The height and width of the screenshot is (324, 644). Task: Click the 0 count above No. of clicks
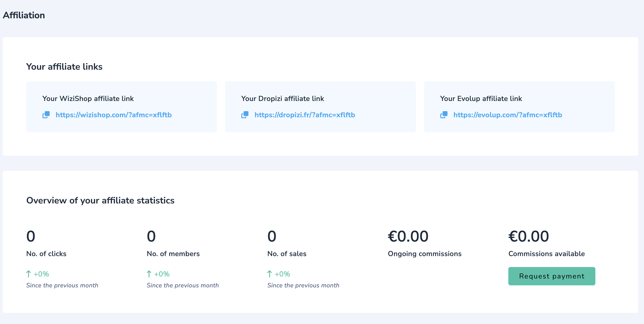[31, 236]
